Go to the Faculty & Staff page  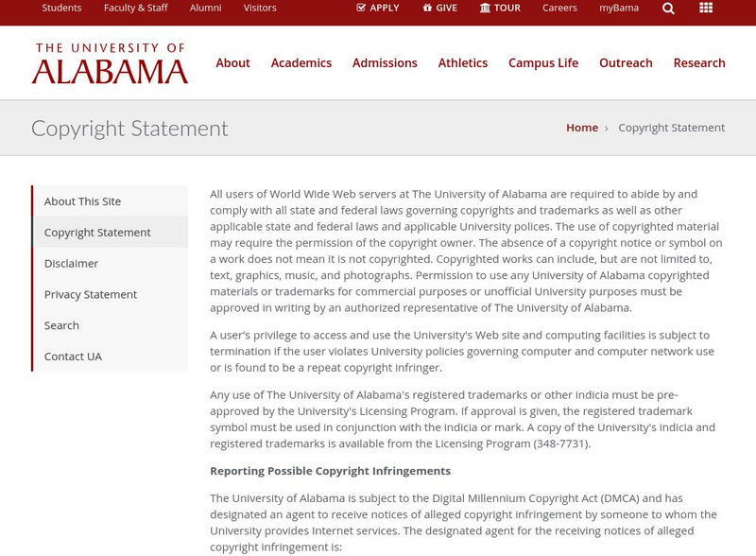pos(135,8)
